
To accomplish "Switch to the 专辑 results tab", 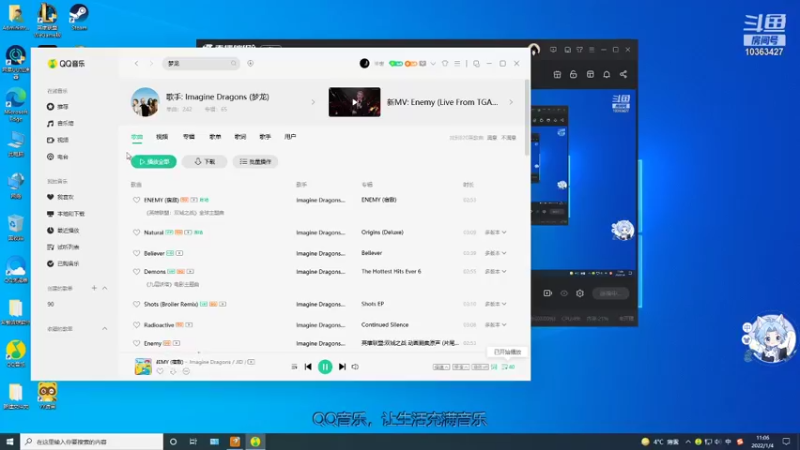I will [189, 137].
